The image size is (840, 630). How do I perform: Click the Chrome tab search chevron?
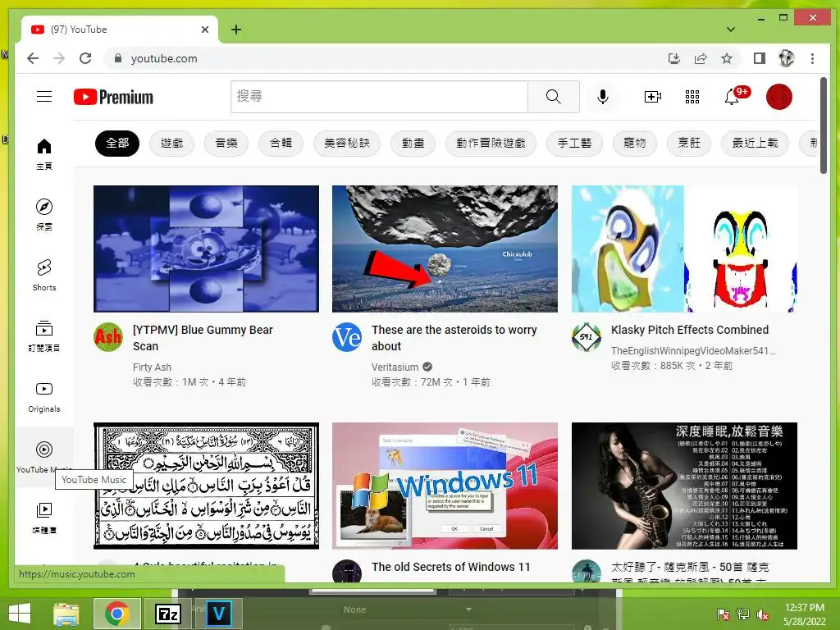730,30
